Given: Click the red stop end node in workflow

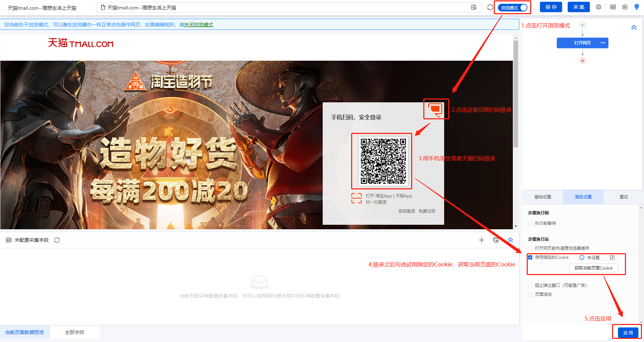Looking at the screenshot, I should (583, 61).
